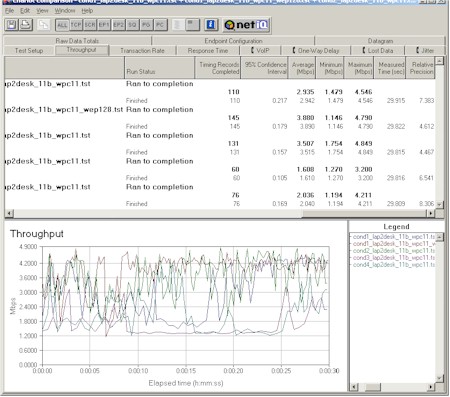Select the SCR group filter button
Screen dimensions: 450x397
pos(90,25)
